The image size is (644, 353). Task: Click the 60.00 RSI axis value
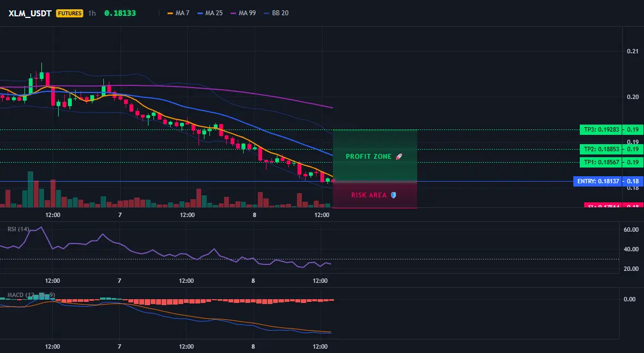[x=631, y=230]
